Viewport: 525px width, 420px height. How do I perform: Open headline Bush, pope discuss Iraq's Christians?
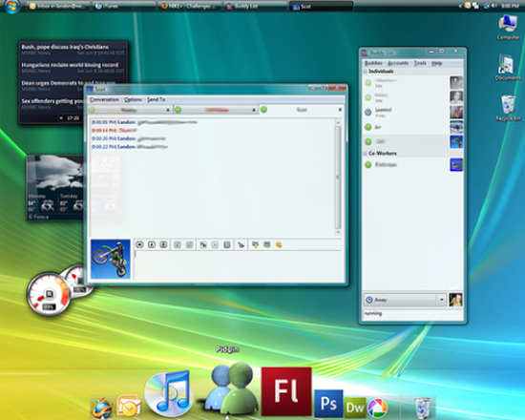point(65,47)
